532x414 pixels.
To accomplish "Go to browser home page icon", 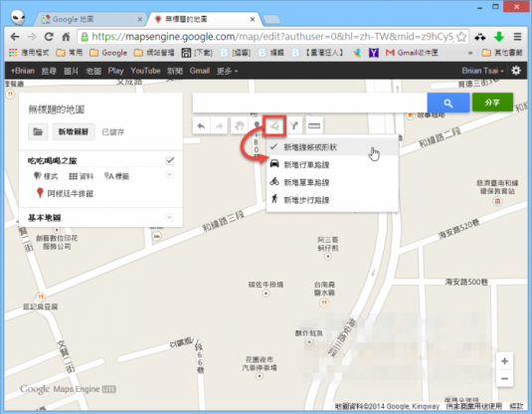I will pyautogui.click(x=66, y=37).
